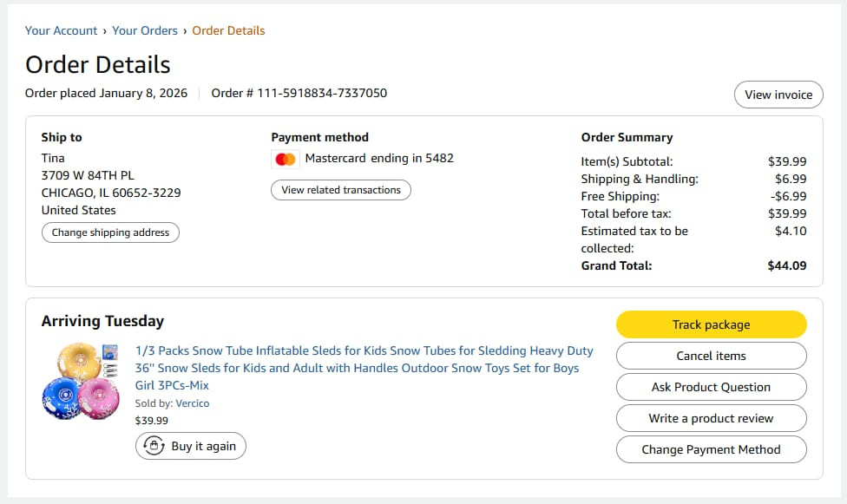
Task: Click Ask Product Question
Action: 711,387
